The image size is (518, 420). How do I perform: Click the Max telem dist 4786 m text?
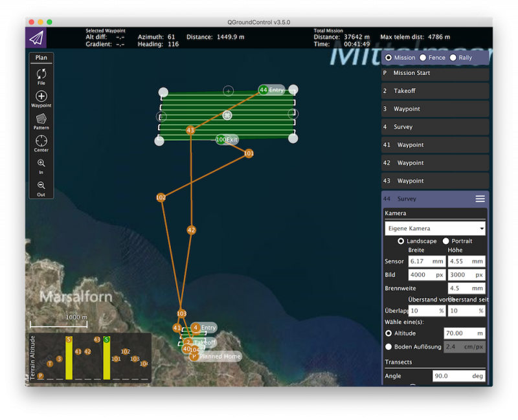tap(415, 37)
